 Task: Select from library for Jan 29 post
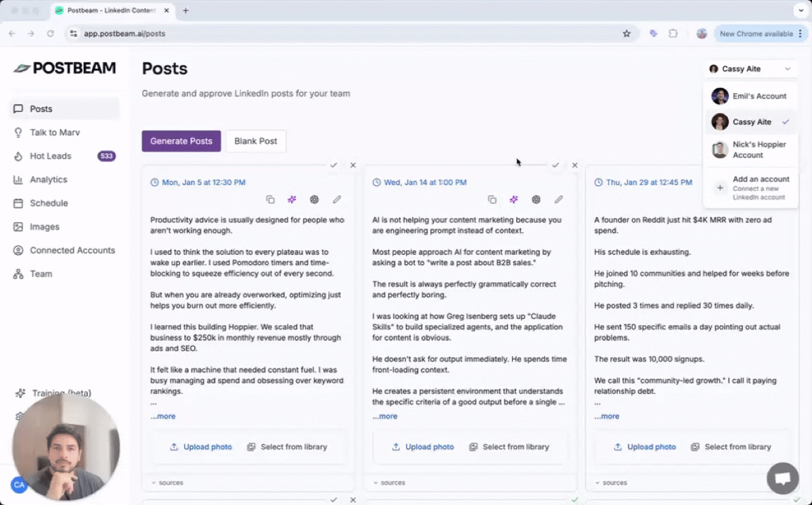(x=731, y=447)
